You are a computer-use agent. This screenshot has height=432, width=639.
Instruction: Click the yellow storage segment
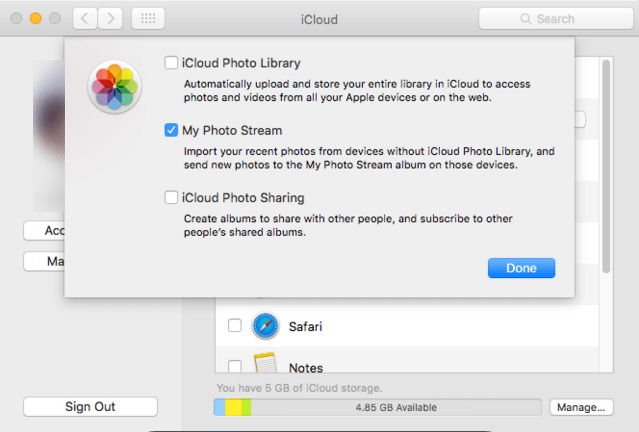(x=234, y=407)
